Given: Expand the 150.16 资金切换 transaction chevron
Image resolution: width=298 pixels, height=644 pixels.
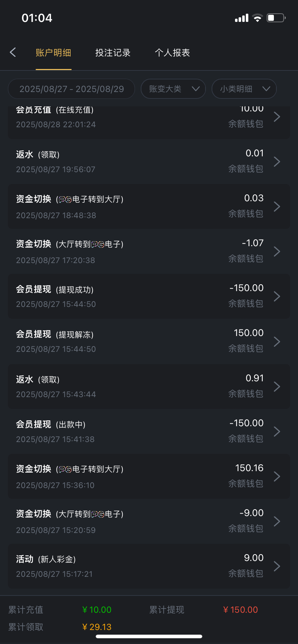Looking at the screenshot, I should [277, 477].
